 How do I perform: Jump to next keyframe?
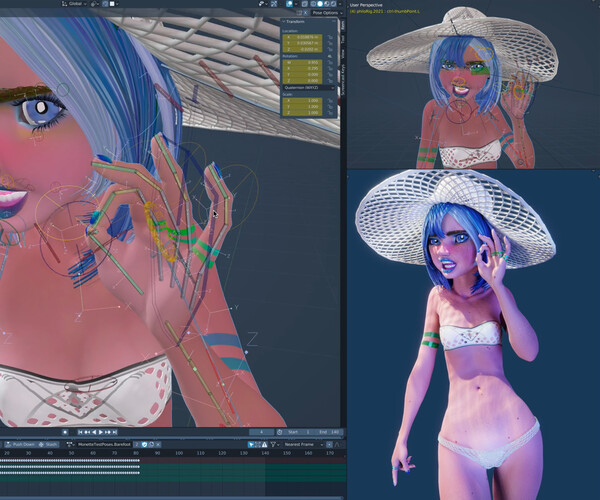point(108,432)
